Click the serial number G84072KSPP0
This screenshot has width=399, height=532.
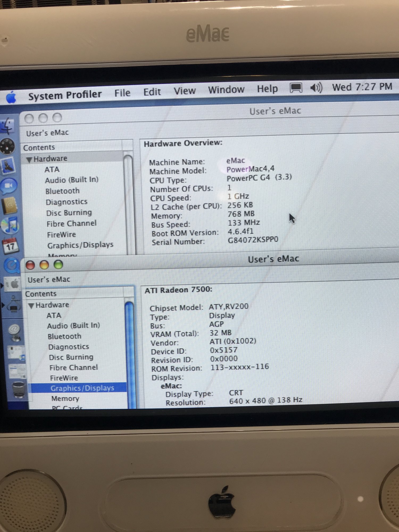click(x=253, y=240)
